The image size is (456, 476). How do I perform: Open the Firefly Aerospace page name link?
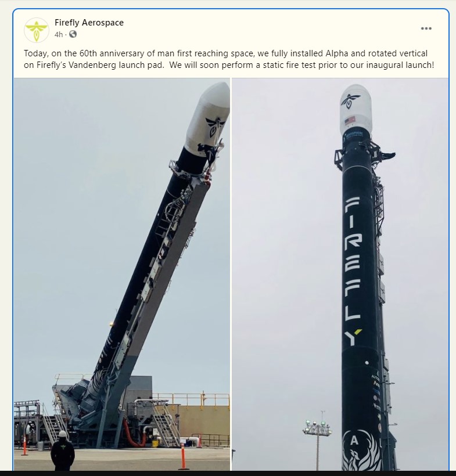tap(89, 23)
